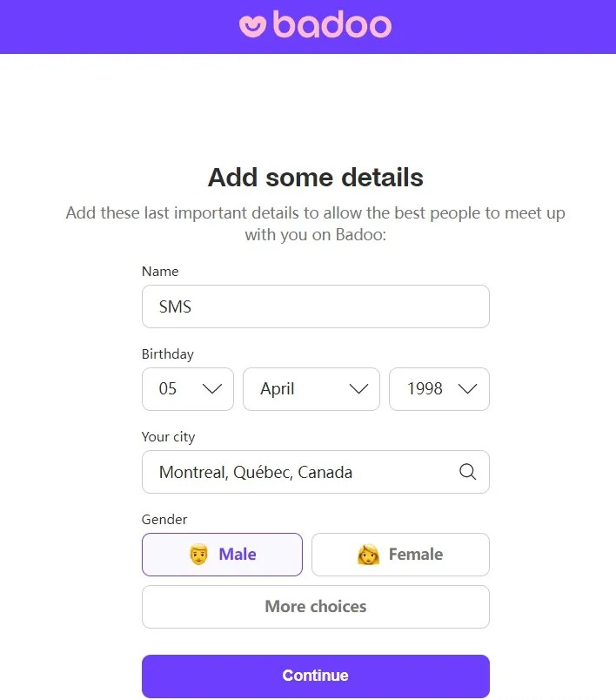The width and height of the screenshot is (616, 700).
Task: Select Male as gender
Action: (x=222, y=555)
